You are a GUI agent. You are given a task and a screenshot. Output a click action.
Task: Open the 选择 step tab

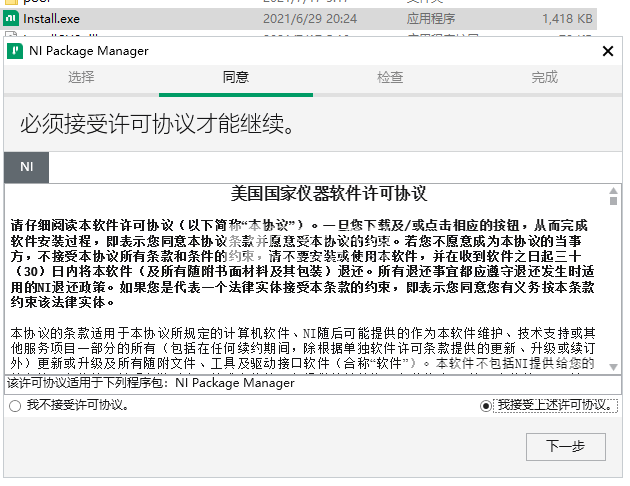(81, 77)
